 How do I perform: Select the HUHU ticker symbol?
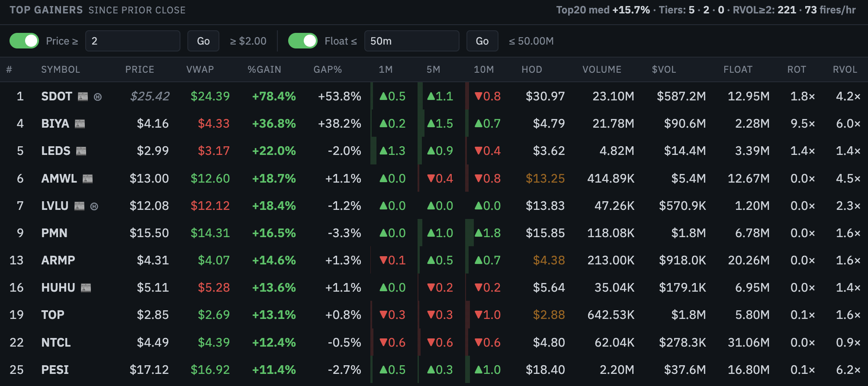(x=58, y=287)
